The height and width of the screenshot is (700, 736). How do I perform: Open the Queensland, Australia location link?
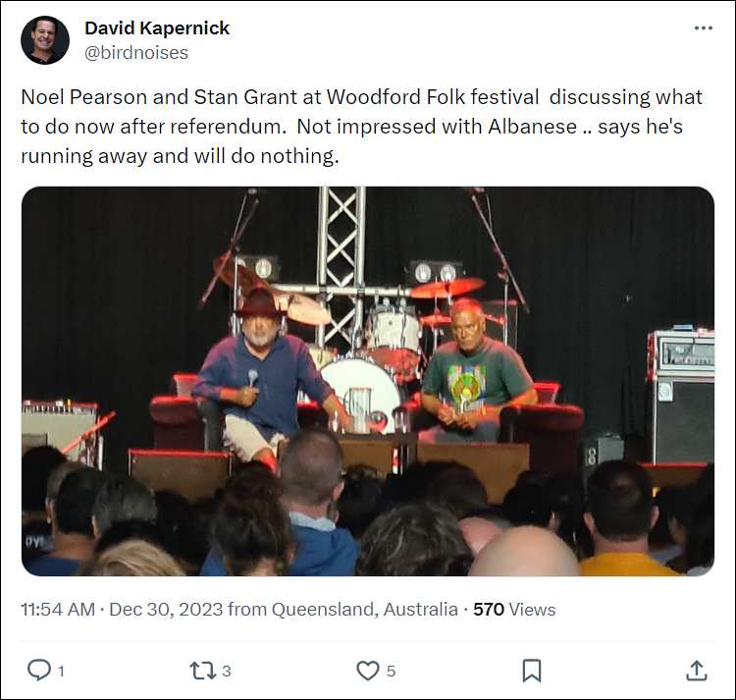[x=365, y=610]
